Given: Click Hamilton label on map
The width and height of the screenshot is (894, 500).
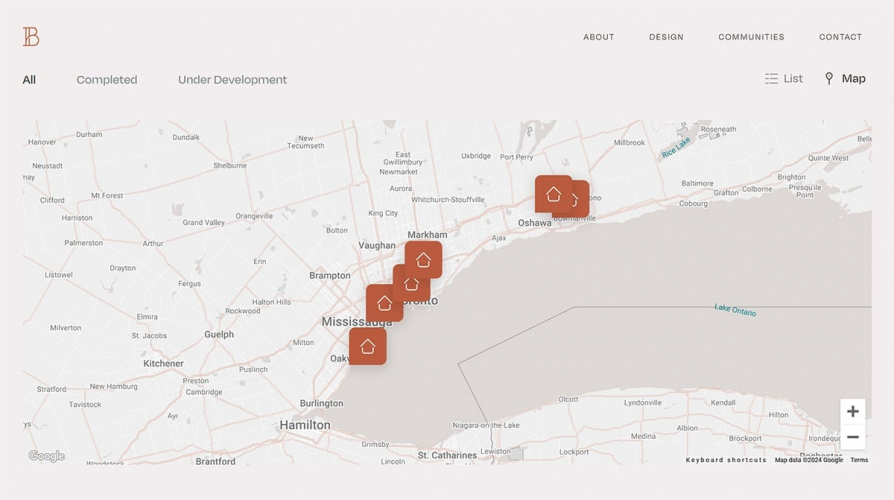Looking at the screenshot, I should point(304,425).
